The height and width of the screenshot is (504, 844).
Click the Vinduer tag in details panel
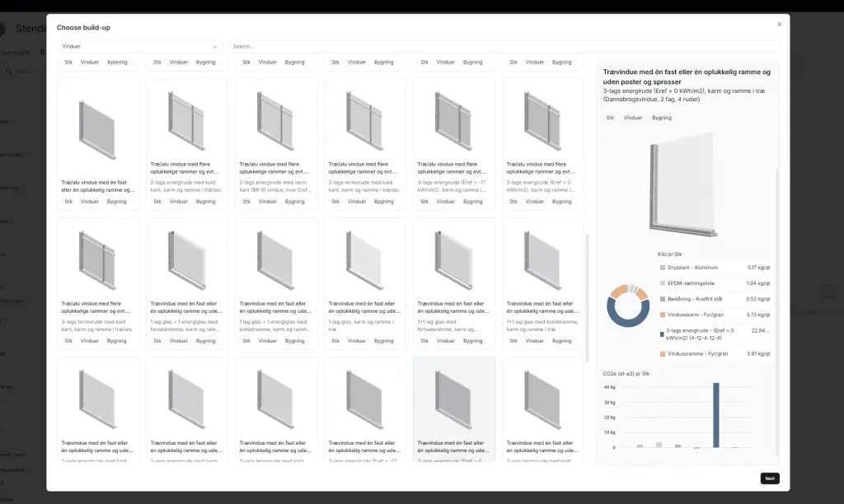coord(633,118)
